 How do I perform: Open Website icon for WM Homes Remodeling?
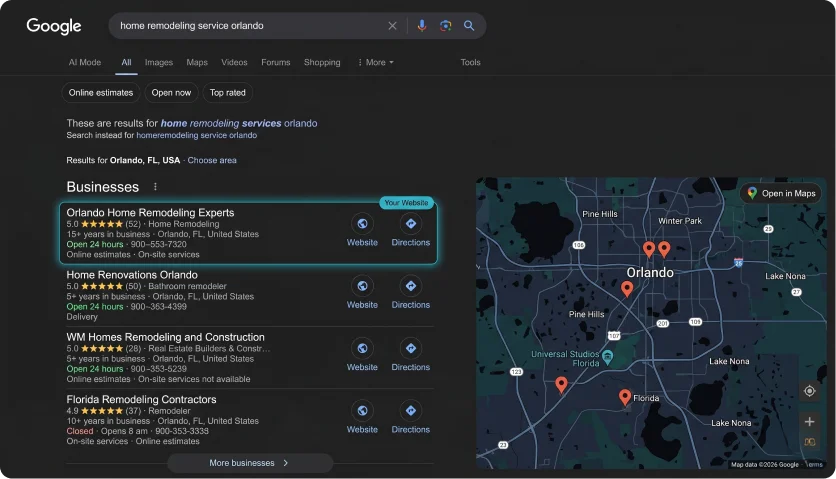click(362, 348)
